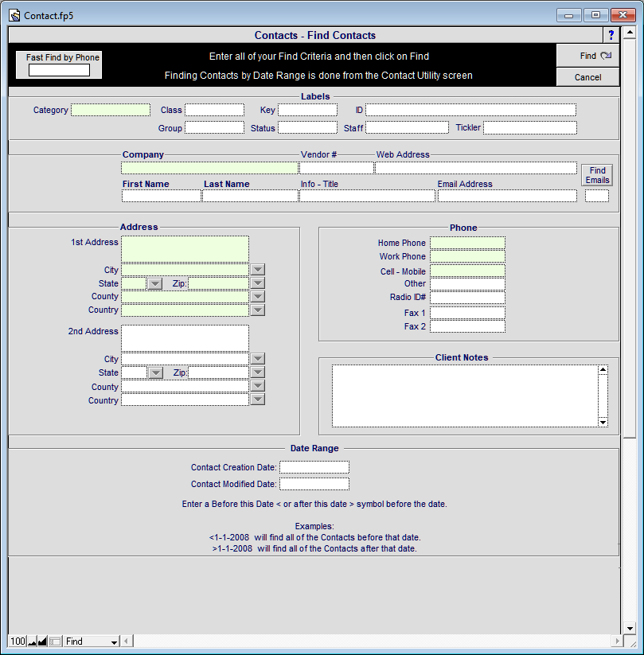Click the window vertical scroll down arrow
Screen dimensions: 644x655
point(630,628)
